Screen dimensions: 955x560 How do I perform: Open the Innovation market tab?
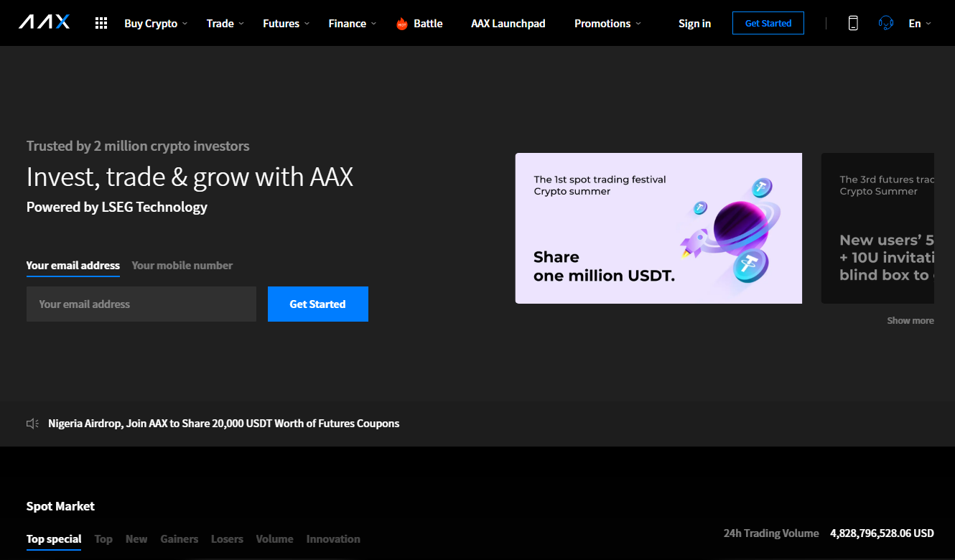(x=333, y=539)
